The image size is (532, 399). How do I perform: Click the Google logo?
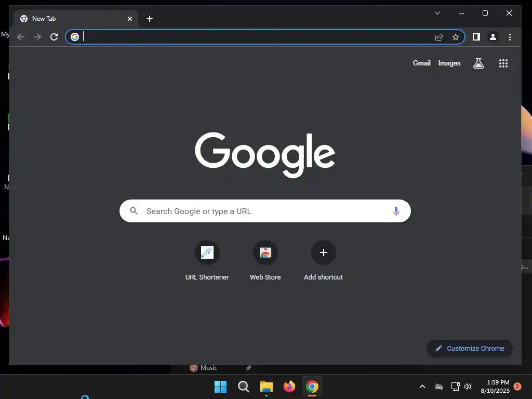pos(265,155)
